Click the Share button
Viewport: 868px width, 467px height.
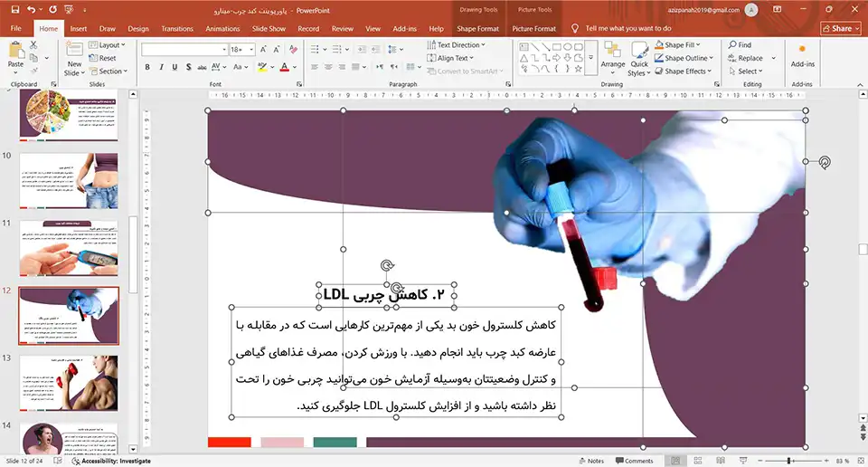(841, 28)
